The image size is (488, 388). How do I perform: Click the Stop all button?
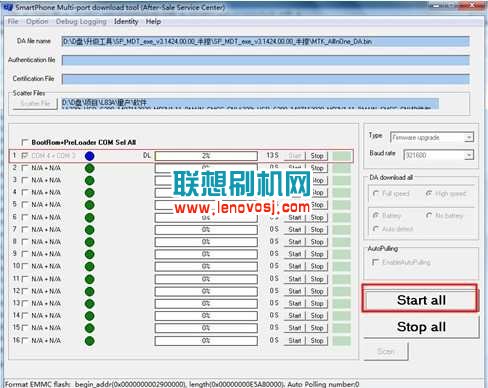click(x=421, y=327)
